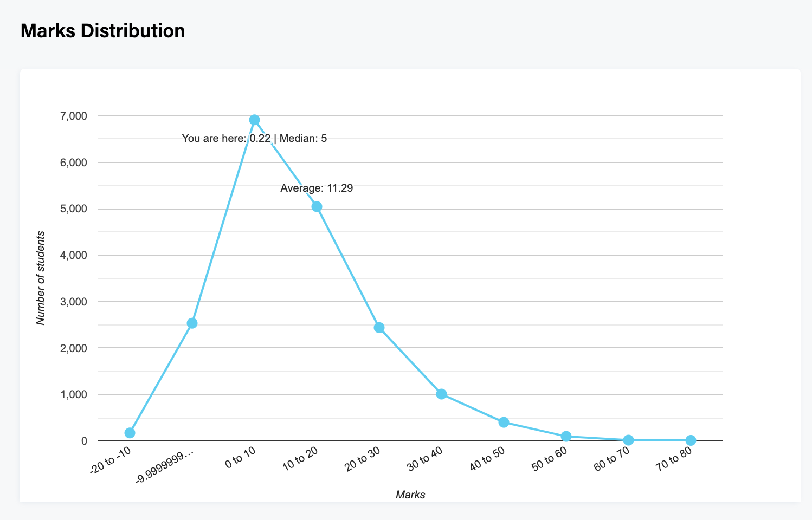Click the '0 to 10' x-axis label

point(240,459)
